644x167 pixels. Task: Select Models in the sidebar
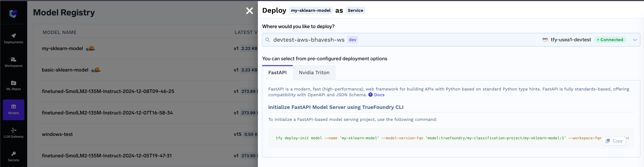[x=13, y=110]
